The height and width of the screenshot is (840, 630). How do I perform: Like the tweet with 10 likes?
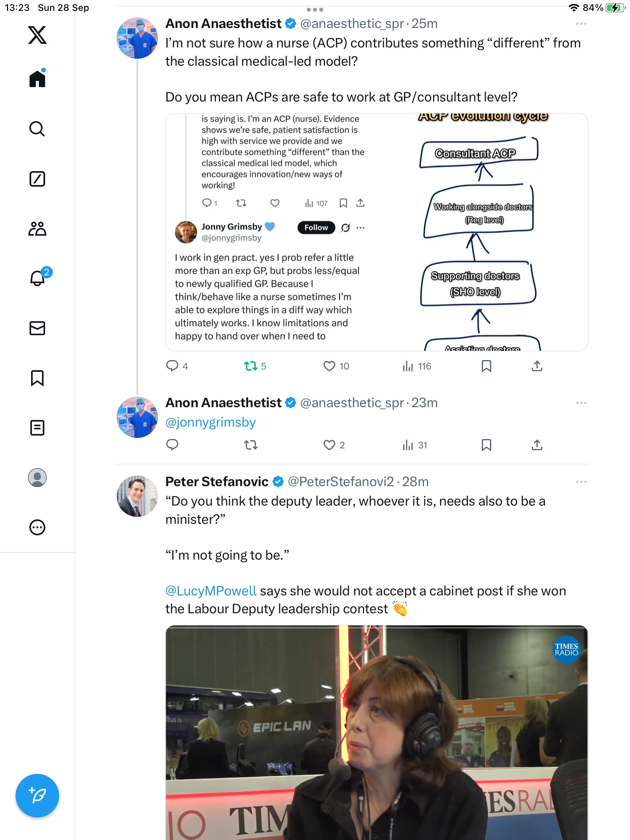click(329, 366)
